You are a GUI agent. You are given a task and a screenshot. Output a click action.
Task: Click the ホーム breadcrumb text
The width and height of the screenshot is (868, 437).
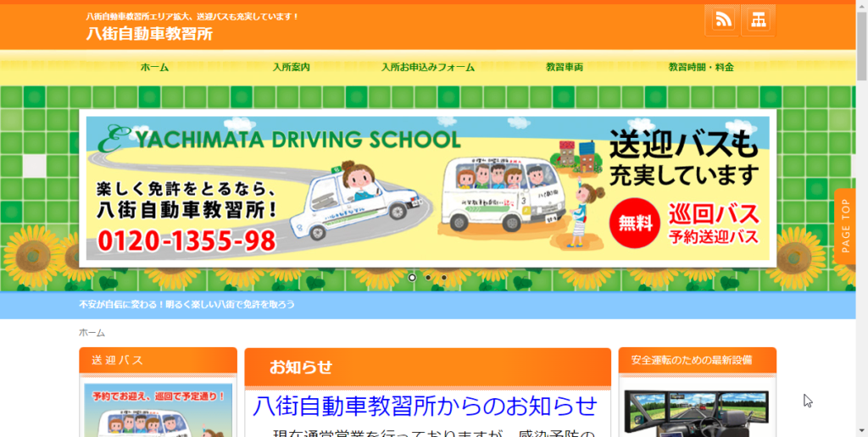coord(92,333)
